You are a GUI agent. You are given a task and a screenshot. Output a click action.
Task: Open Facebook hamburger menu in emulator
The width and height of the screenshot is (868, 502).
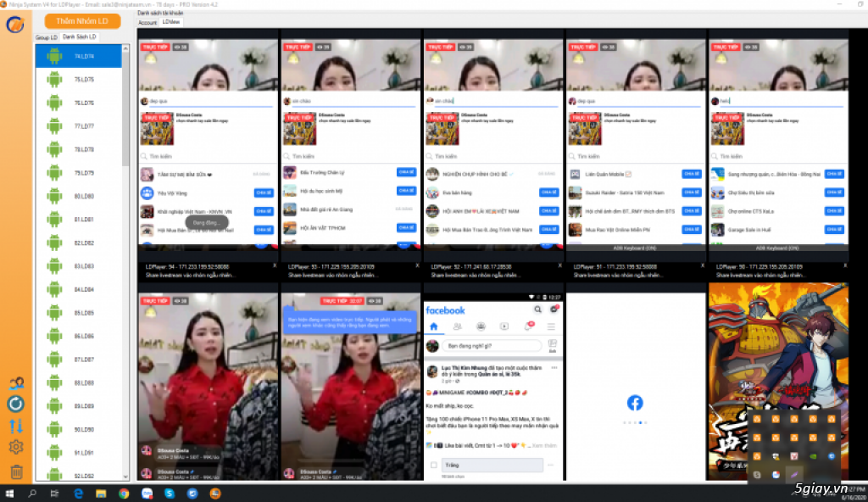pyautogui.click(x=551, y=326)
